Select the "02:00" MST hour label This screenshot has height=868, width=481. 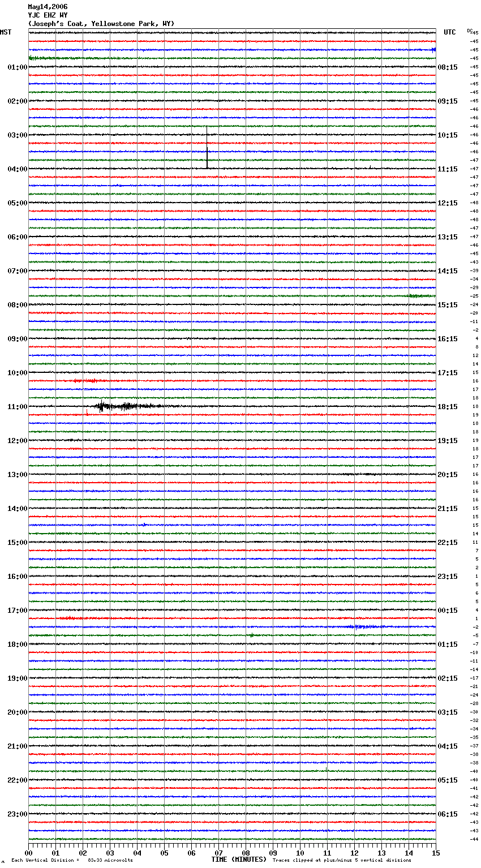point(18,101)
